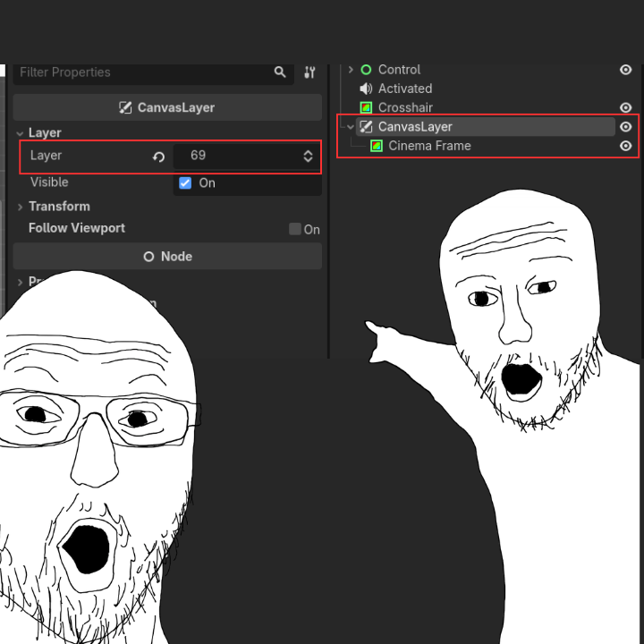This screenshot has height=644, width=644.
Task: Click the magnifier icon in Filter Properties
Action: point(280,72)
